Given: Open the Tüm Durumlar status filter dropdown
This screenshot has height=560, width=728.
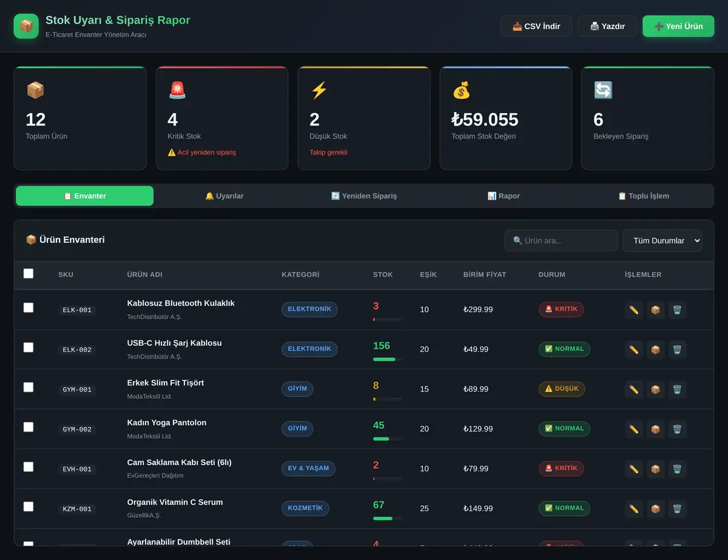Looking at the screenshot, I should 662,241.
